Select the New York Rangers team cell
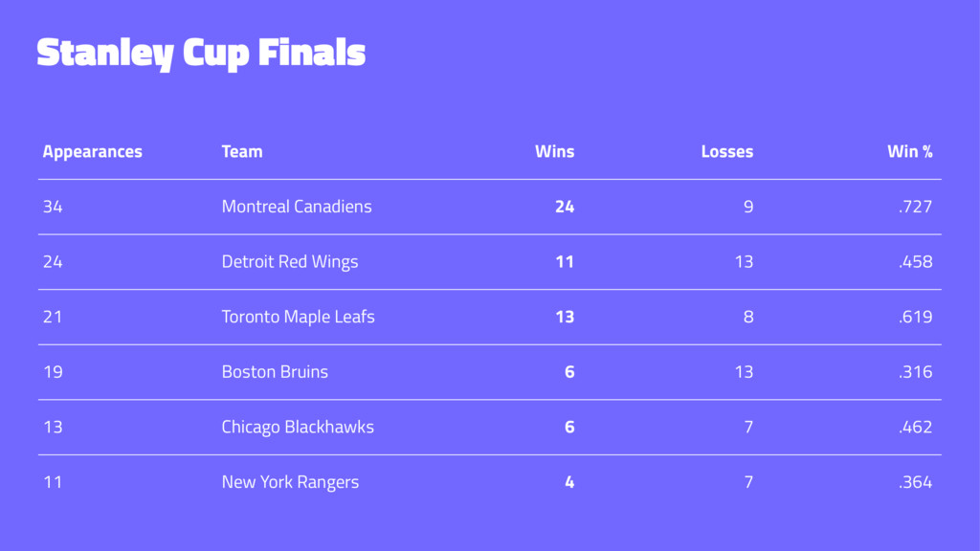 point(291,482)
